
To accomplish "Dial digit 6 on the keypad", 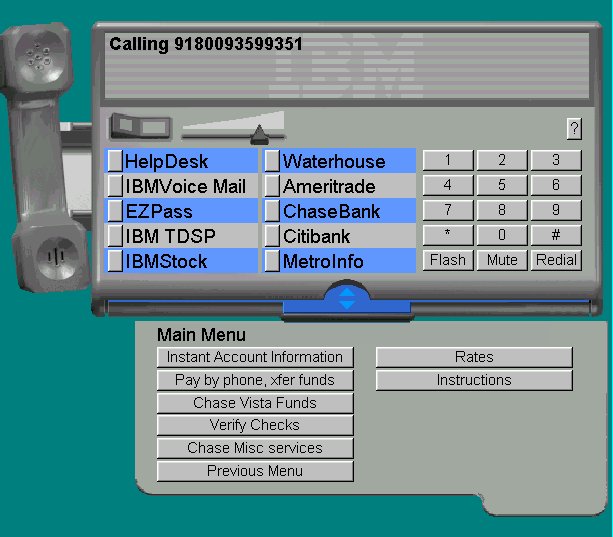I will pos(556,185).
